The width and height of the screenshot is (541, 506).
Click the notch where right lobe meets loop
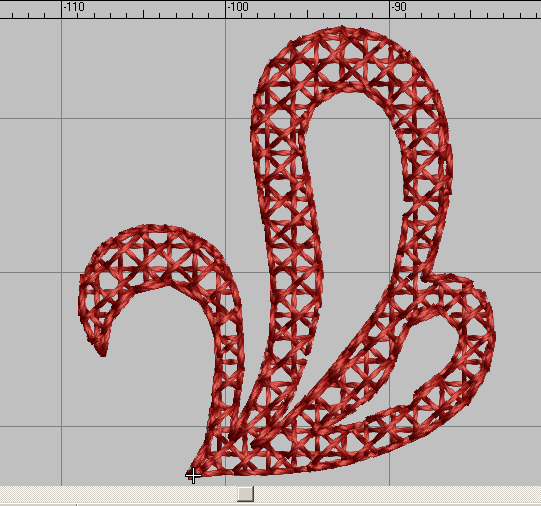tap(425, 276)
